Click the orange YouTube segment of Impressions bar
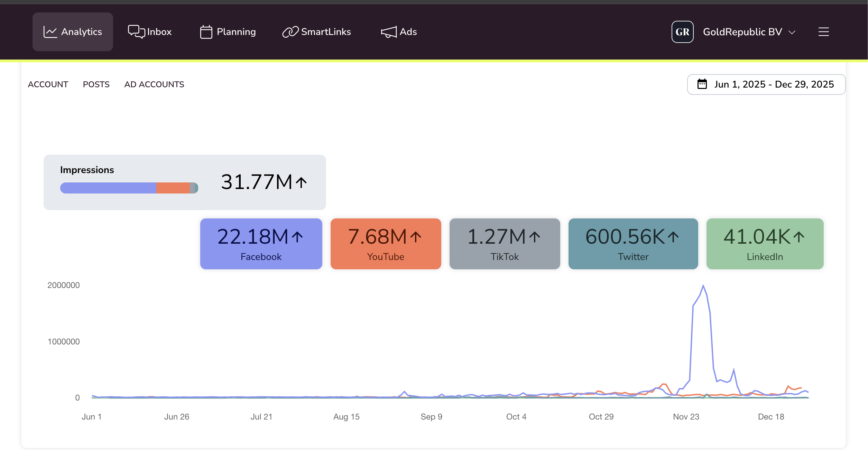The width and height of the screenshot is (868, 450). coord(173,188)
